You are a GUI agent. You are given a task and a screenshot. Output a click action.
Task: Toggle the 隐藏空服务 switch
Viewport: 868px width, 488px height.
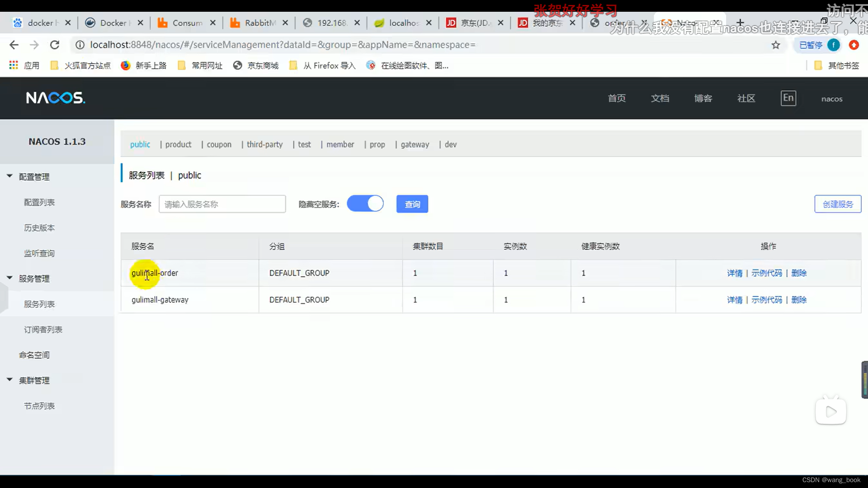click(x=365, y=204)
